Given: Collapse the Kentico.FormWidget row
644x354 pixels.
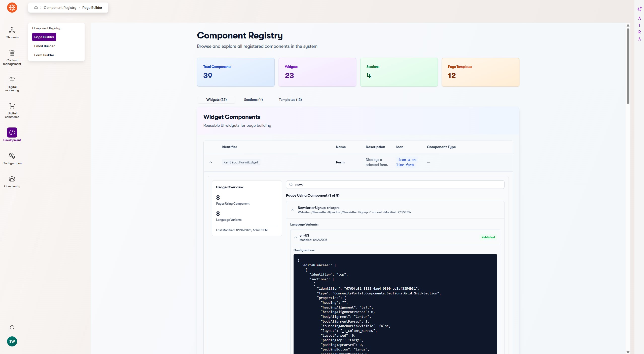Looking at the screenshot, I should (211, 162).
